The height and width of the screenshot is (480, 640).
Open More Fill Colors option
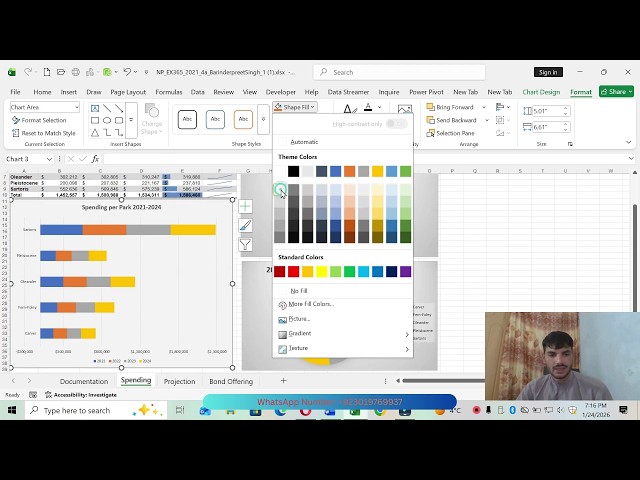(x=343, y=304)
